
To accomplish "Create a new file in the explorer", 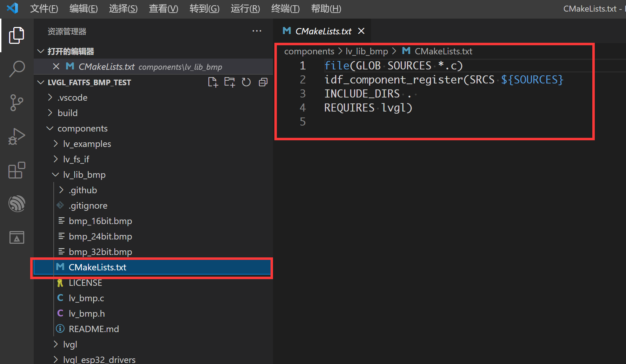I will pyautogui.click(x=213, y=82).
